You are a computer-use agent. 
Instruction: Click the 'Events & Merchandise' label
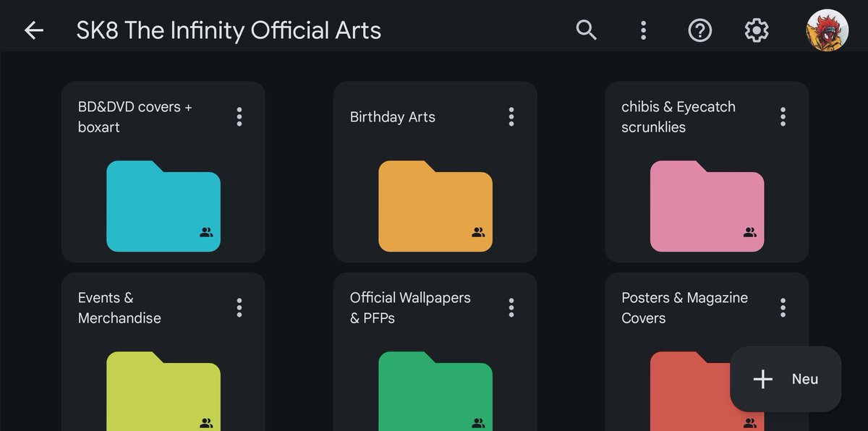pyautogui.click(x=119, y=307)
